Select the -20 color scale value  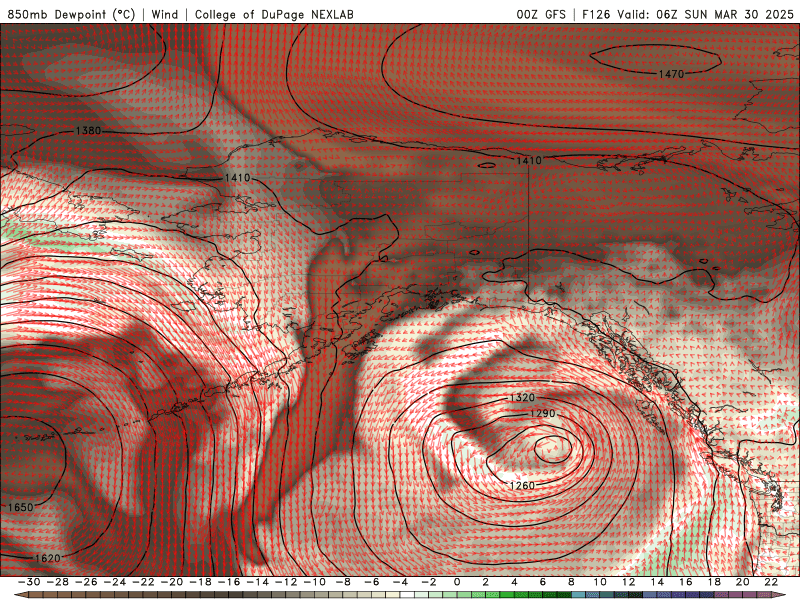click(172, 582)
